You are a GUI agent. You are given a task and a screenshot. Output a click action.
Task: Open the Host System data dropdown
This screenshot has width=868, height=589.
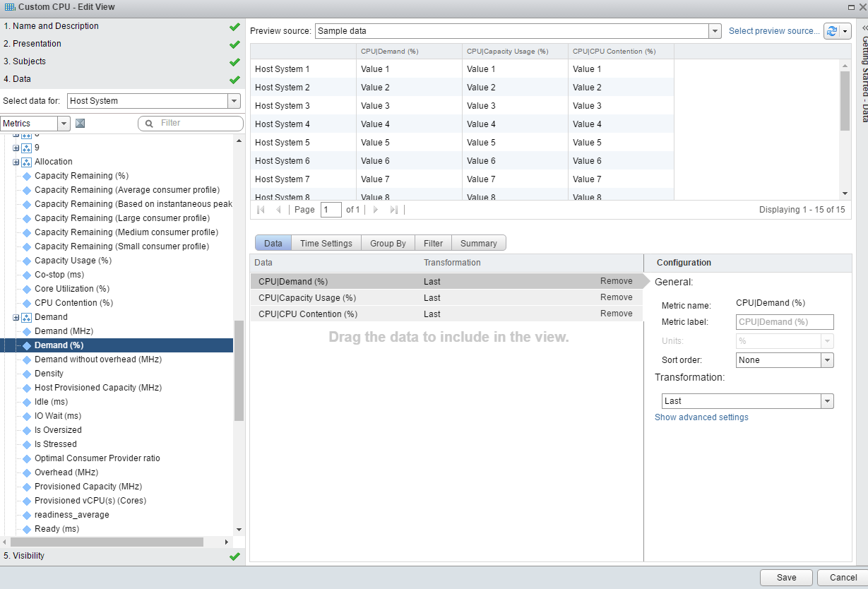click(x=234, y=101)
